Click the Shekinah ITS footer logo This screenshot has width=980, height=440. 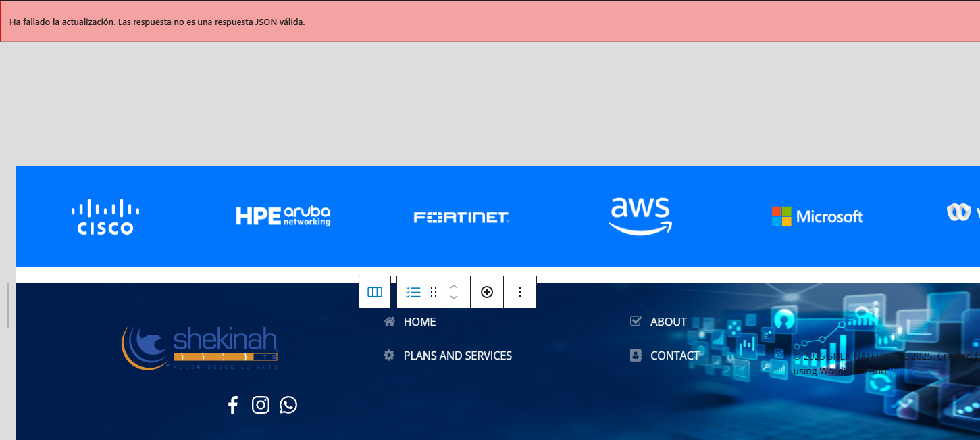[200, 347]
